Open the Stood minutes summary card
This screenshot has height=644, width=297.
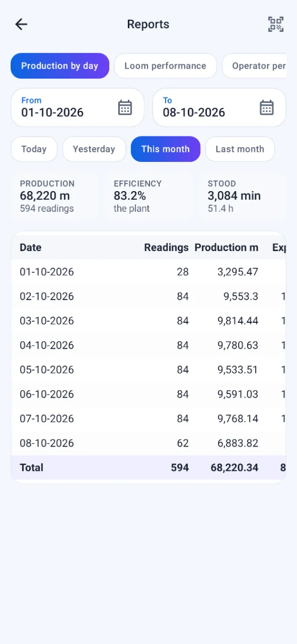click(x=242, y=196)
